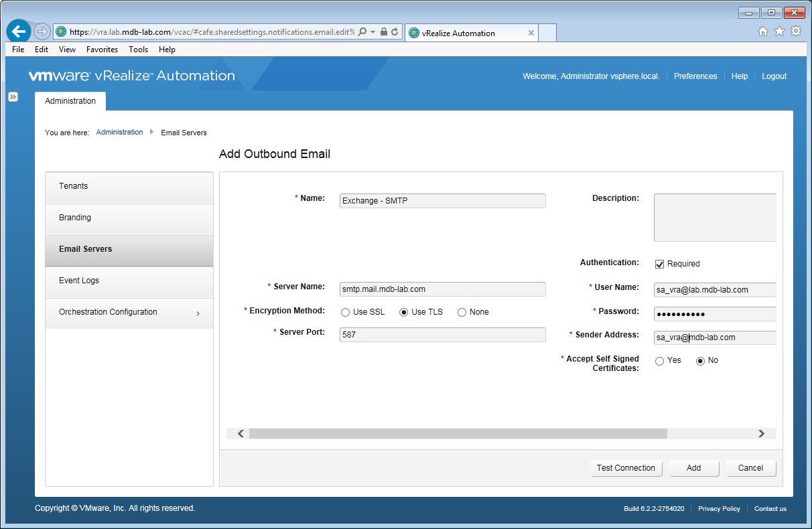Choose Yes for Accept Self Signed Certificates
Viewport: 812px width, 529px height.
pos(659,361)
